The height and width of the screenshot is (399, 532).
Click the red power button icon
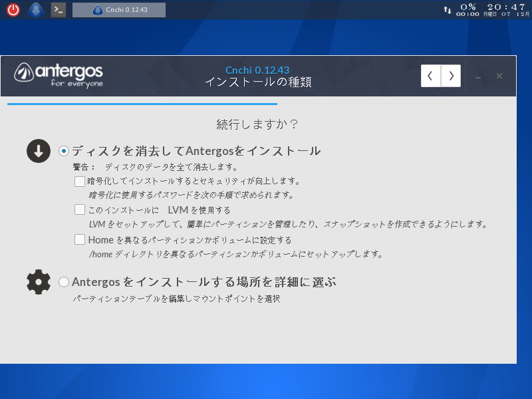click(x=12, y=9)
